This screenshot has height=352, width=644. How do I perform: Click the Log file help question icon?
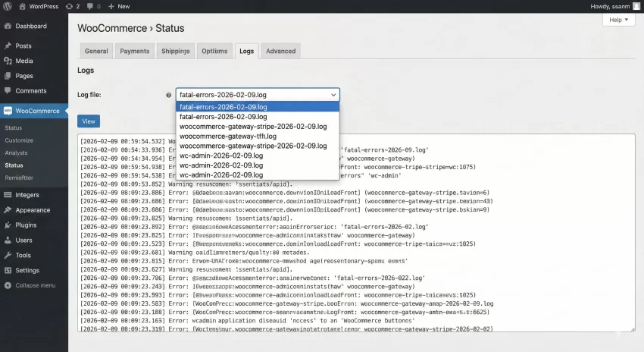coord(168,95)
